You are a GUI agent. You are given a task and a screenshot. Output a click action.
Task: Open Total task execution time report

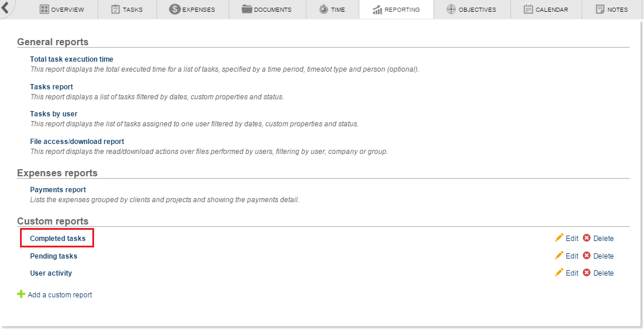click(x=72, y=59)
